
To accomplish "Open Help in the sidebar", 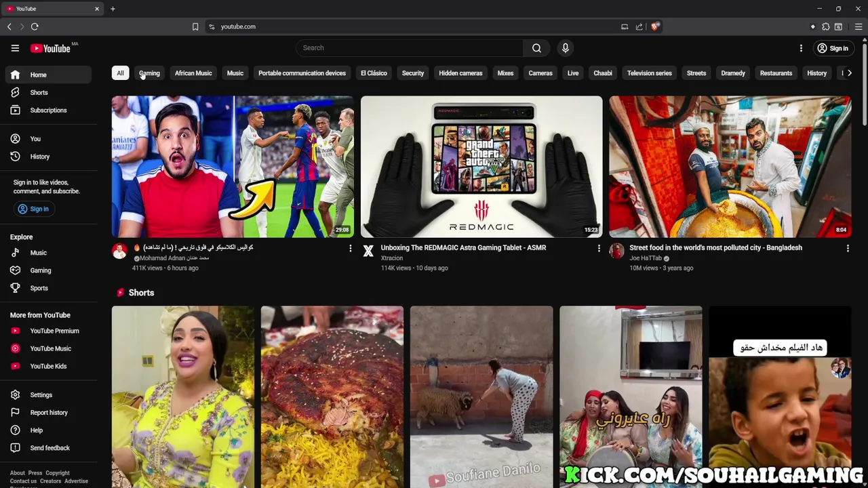I will click(x=47, y=430).
